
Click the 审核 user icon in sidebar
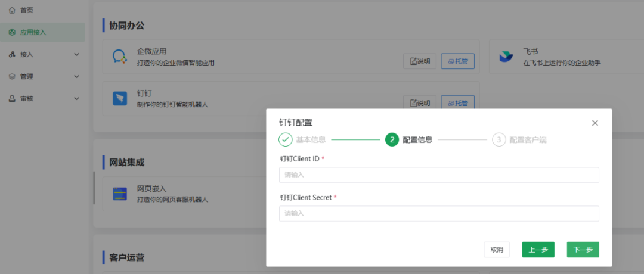click(12, 98)
